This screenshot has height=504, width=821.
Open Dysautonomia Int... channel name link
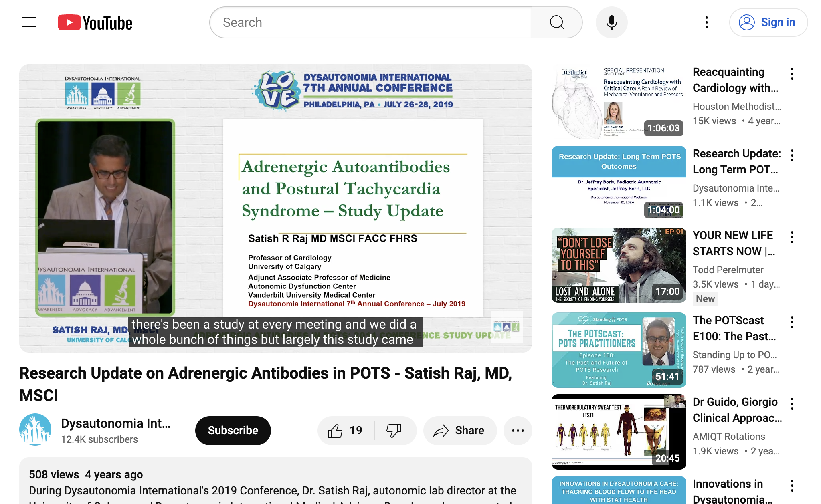(x=115, y=423)
